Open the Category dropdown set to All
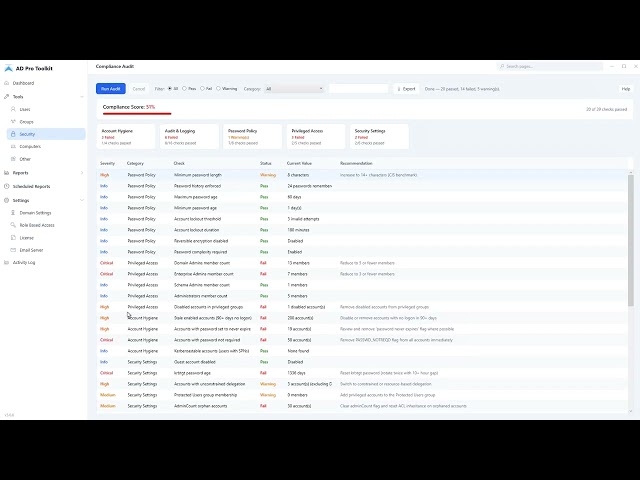Screen dimensions: 640x480 coord(294,89)
